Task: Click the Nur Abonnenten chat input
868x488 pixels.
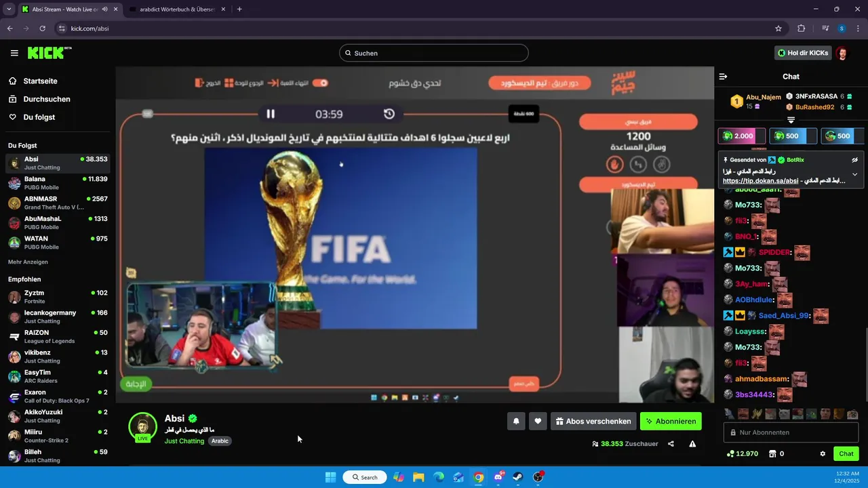Action: pyautogui.click(x=791, y=432)
